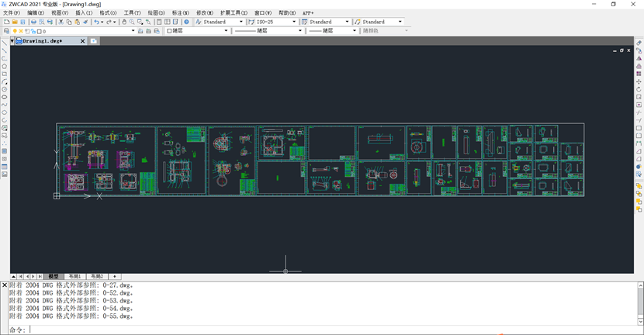The image size is (644, 335).
Task: Click the Undo arrow icon
Action: click(x=95, y=22)
